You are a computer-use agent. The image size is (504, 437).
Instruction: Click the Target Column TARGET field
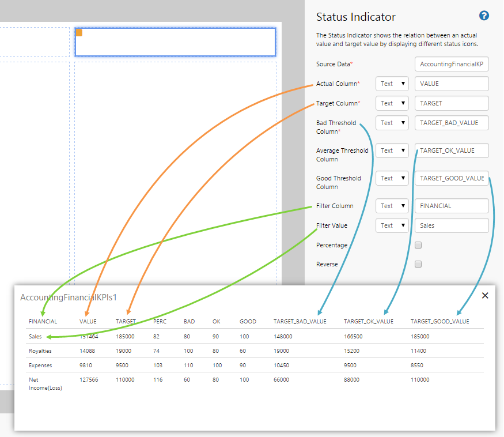pos(452,103)
